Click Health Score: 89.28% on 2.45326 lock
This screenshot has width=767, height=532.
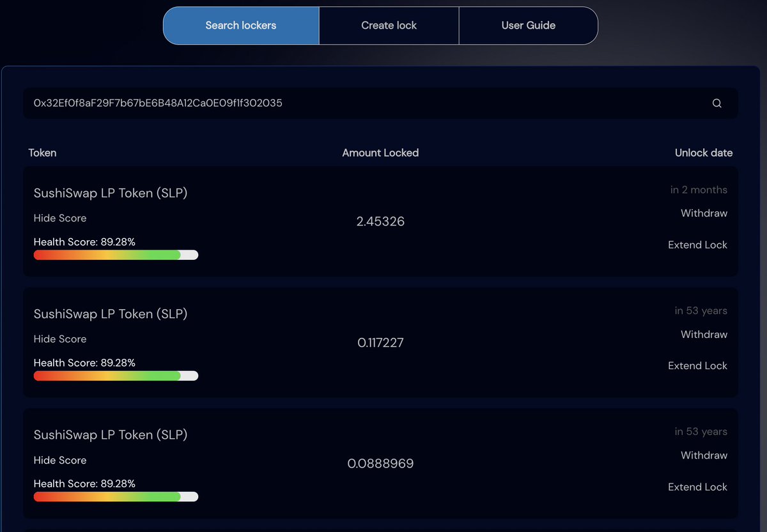tap(84, 242)
